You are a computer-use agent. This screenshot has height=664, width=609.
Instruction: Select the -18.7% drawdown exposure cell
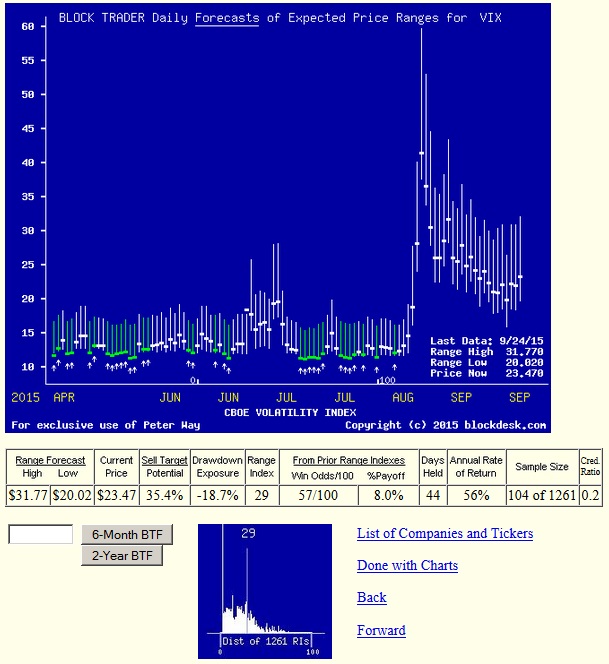(x=218, y=495)
